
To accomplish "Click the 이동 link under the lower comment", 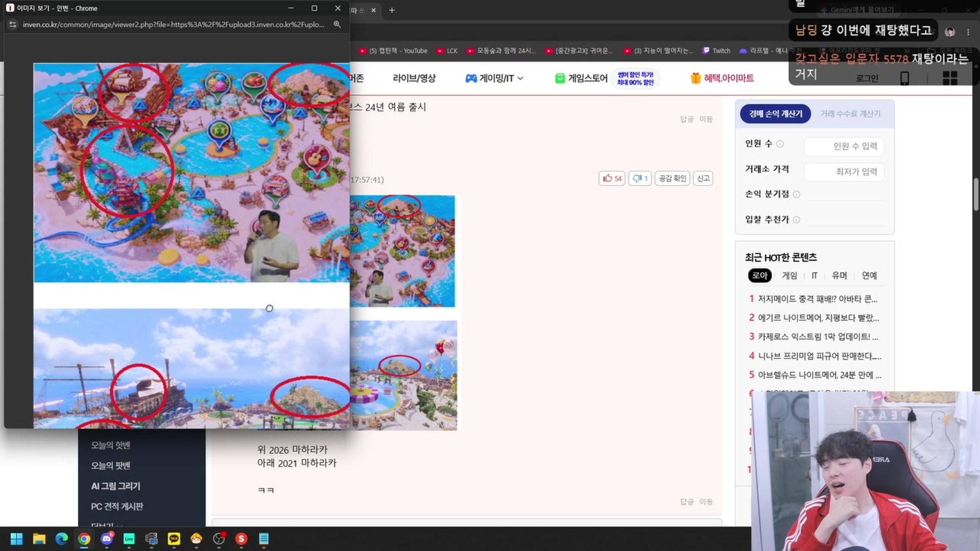I will pyautogui.click(x=706, y=502).
